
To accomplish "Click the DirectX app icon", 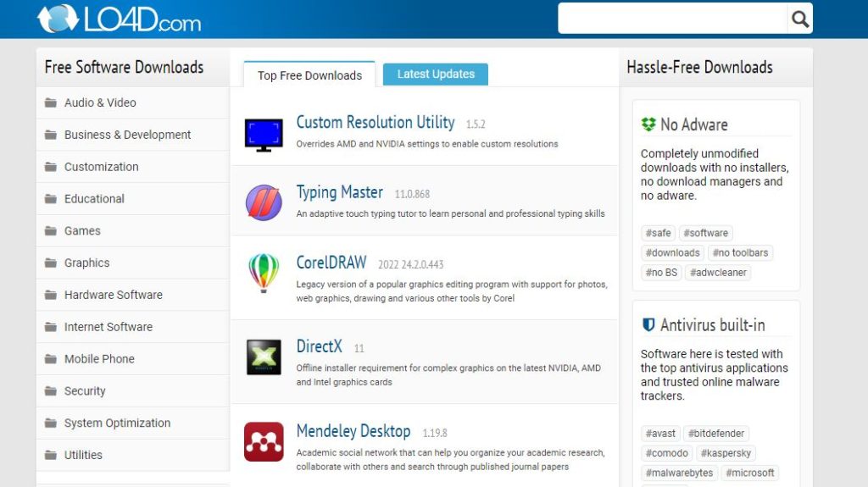I will pos(264,357).
